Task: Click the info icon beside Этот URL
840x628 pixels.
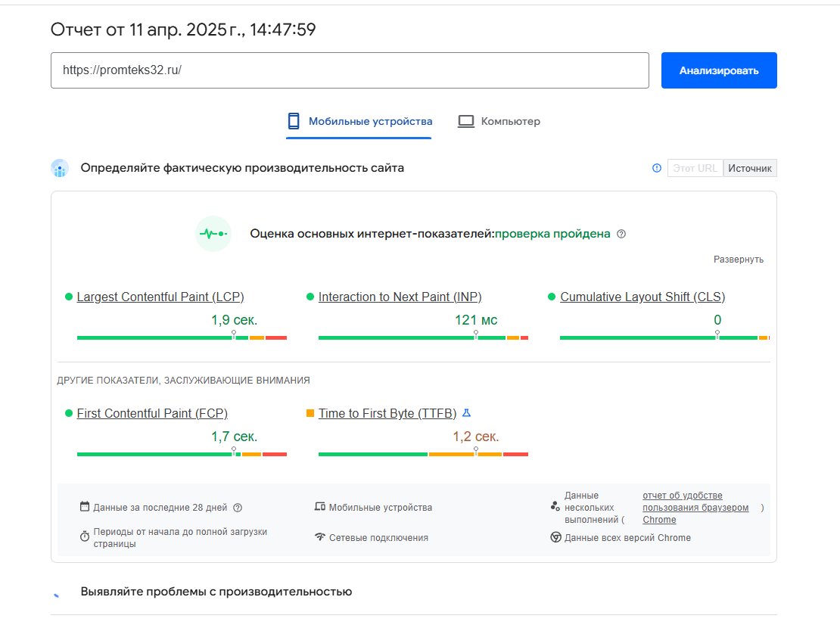Action: [x=657, y=168]
